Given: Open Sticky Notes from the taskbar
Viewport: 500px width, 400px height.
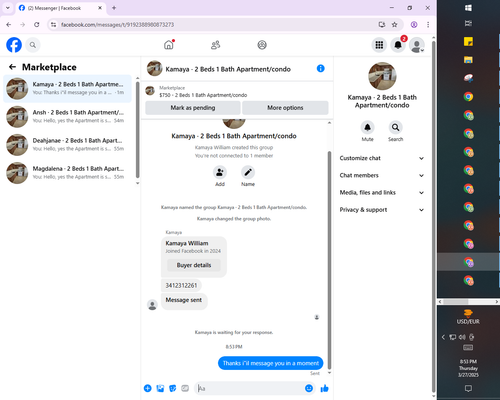Looking at the screenshot, I should pyautogui.click(x=468, y=42).
